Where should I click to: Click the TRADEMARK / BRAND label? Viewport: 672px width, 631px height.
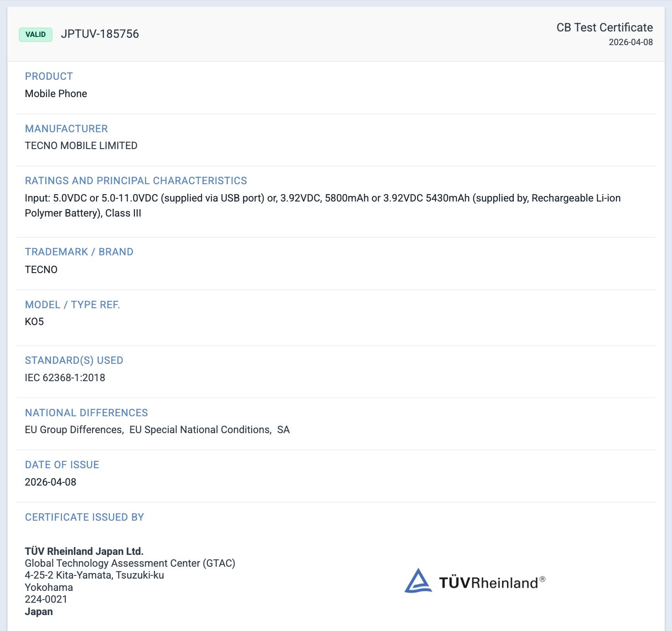[79, 252]
